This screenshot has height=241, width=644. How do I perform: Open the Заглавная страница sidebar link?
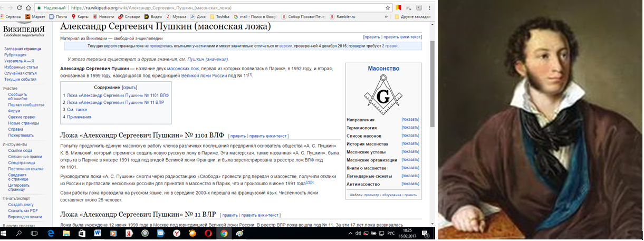pyautogui.click(x=22, y=49)
